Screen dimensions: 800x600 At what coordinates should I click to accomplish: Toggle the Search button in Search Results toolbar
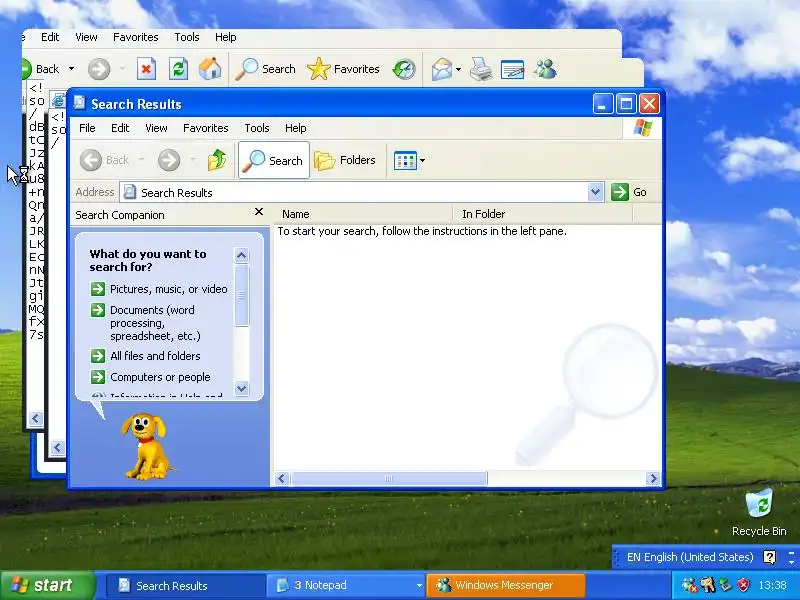273,160
